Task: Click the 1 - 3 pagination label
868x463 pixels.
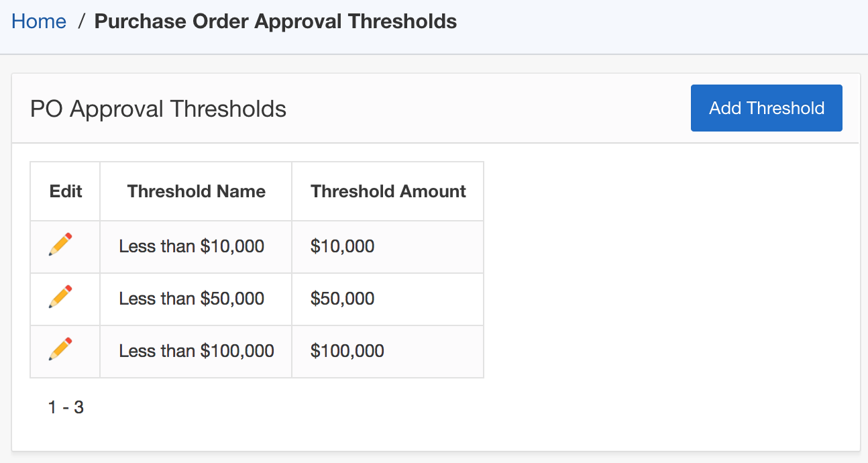Action: click(x=66, y=407)
